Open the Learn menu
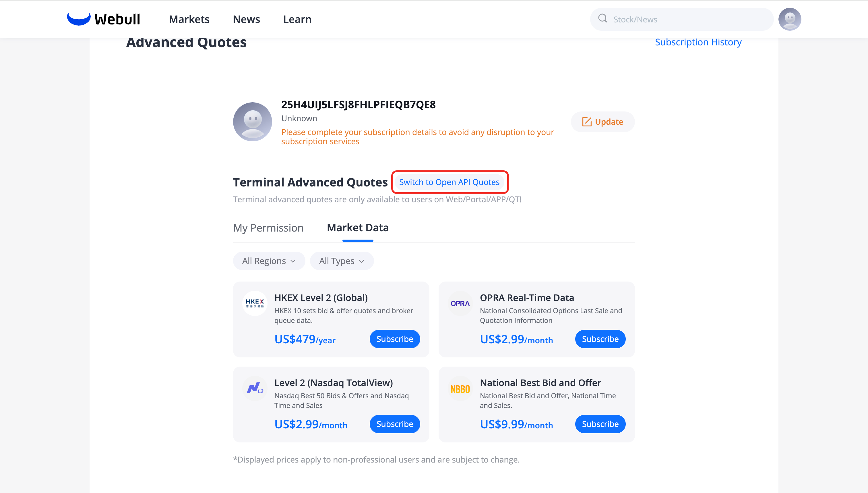 (297, 19)
